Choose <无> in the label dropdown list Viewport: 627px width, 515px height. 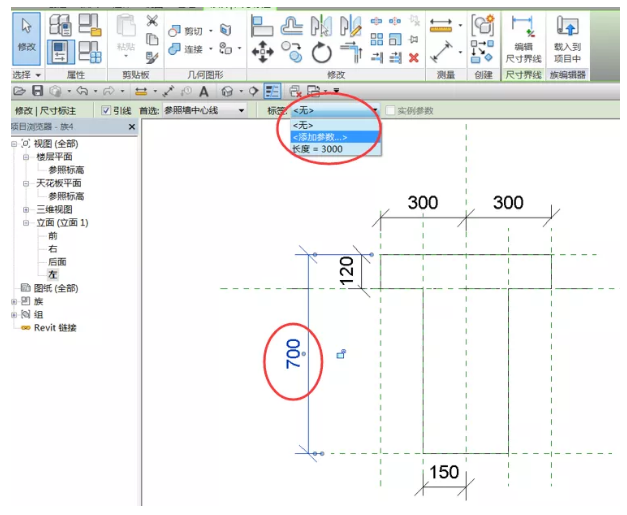click(335, 125)
